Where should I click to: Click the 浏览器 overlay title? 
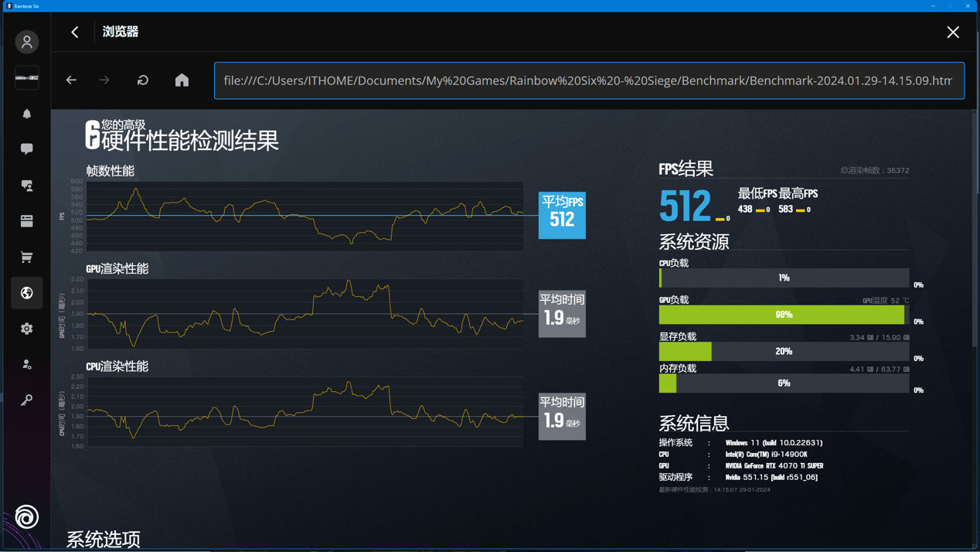pyautogui.click(x=121, y=32)
